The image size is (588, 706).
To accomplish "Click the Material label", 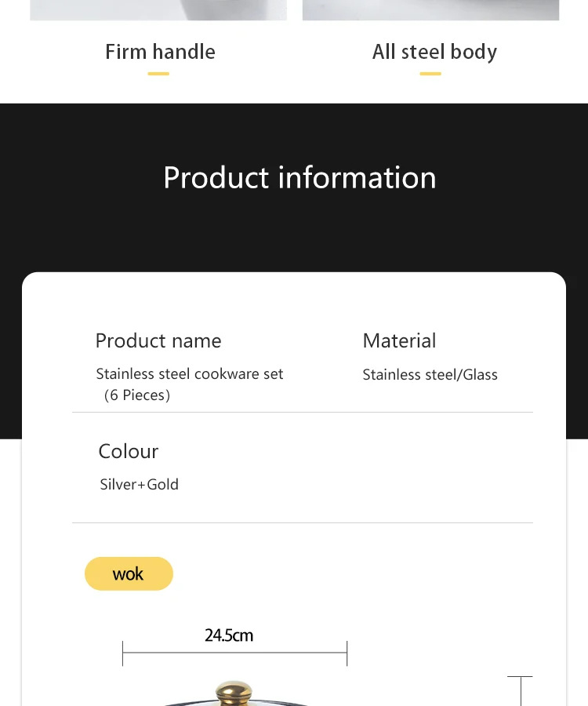I will (x=399, y=340).
